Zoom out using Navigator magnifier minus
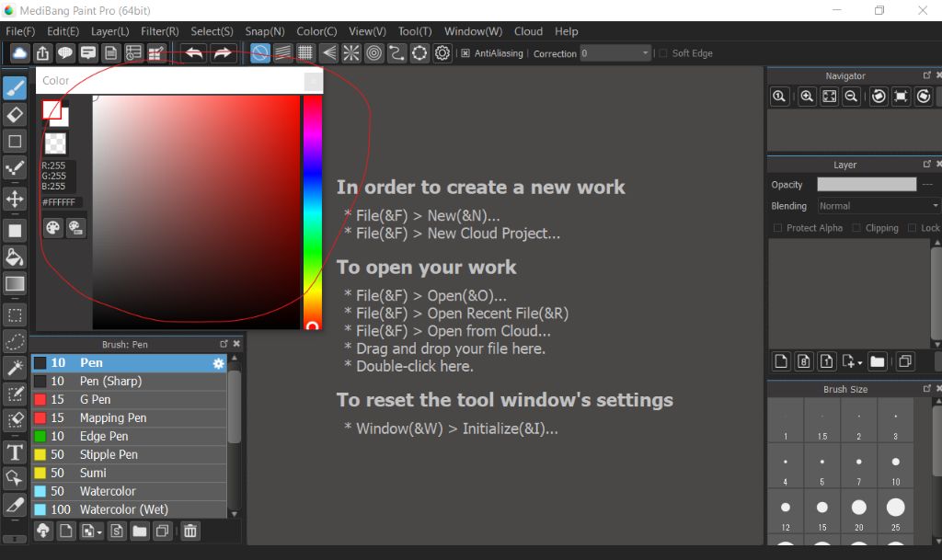 click(x=851, y=96)
